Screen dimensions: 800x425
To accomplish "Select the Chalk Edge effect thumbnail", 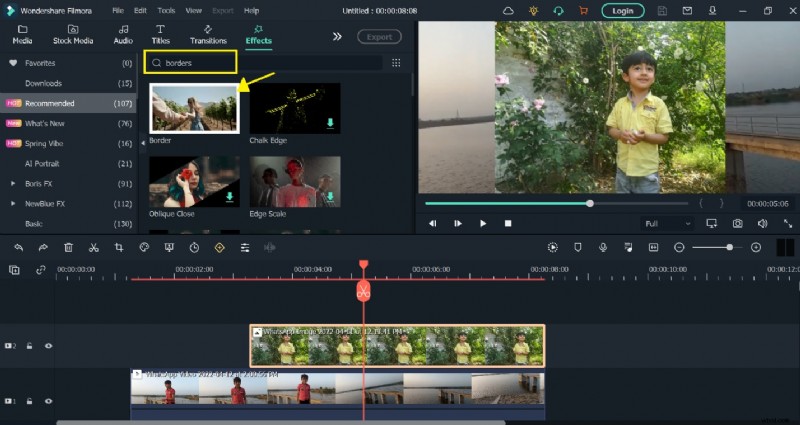I will (x=295, y=108).
